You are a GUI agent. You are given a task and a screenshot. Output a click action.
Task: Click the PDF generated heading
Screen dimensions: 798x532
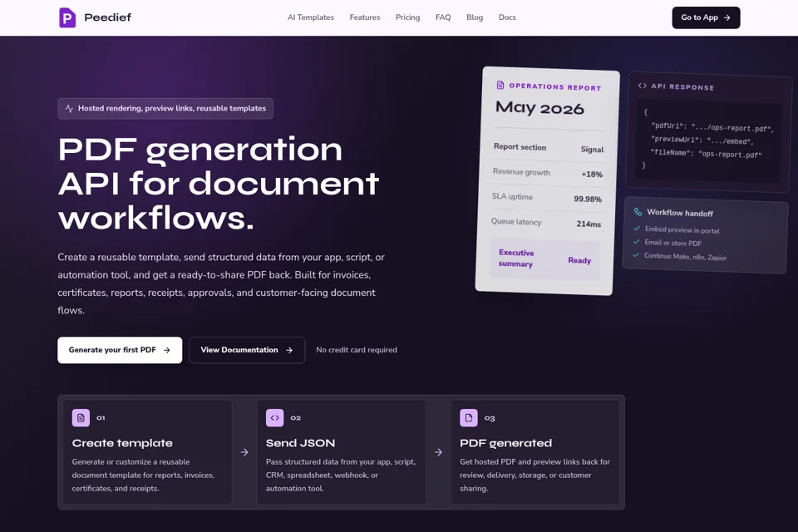pyautogui.click(x=506, y=443)
